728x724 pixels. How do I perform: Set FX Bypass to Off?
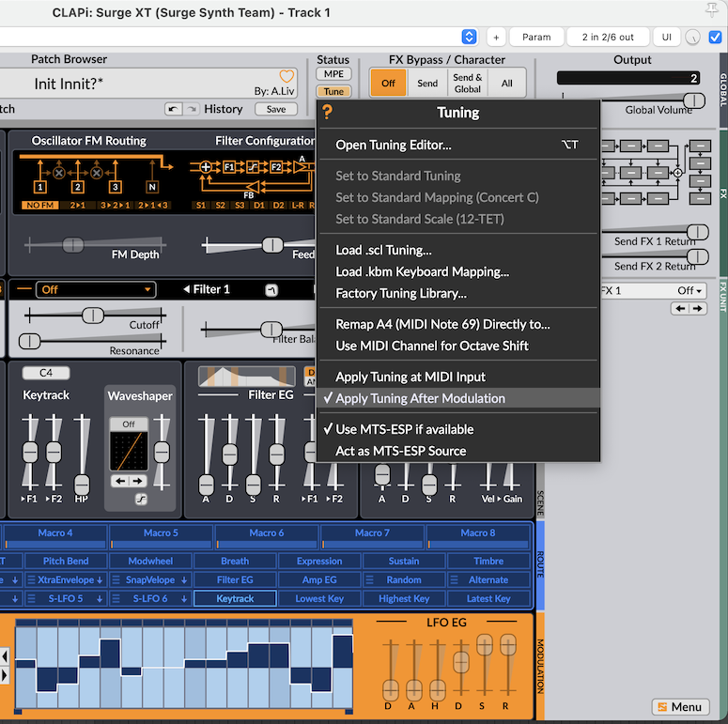388,83
